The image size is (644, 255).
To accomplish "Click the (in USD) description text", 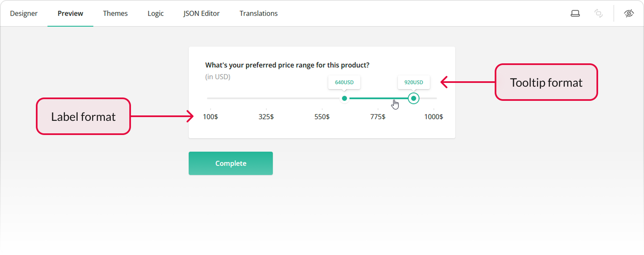I will tap(218, 76).
